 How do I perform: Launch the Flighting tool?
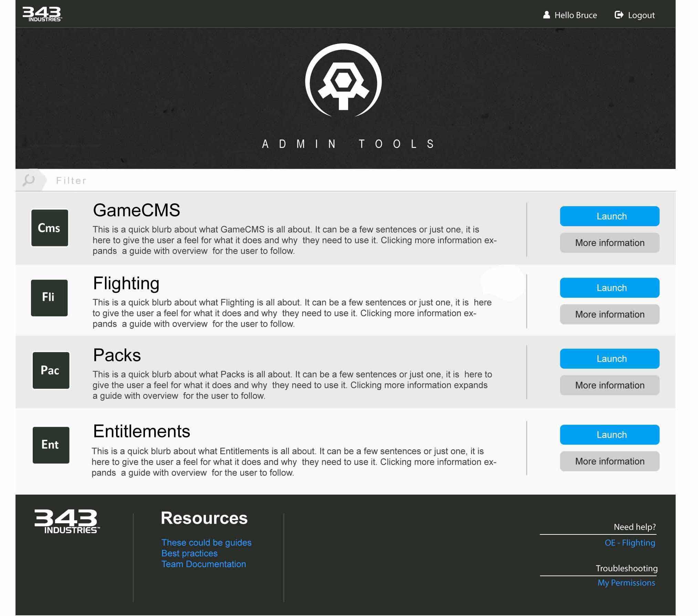(610, 288)
